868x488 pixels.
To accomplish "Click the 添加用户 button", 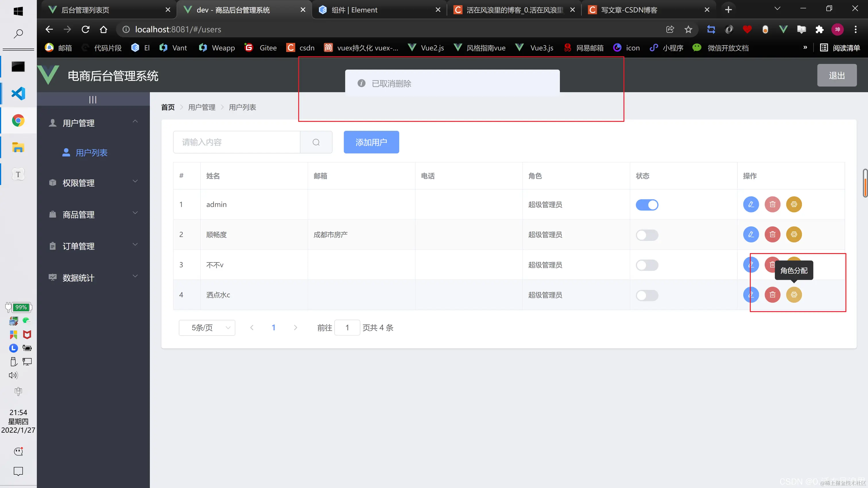I will (371, 142).
